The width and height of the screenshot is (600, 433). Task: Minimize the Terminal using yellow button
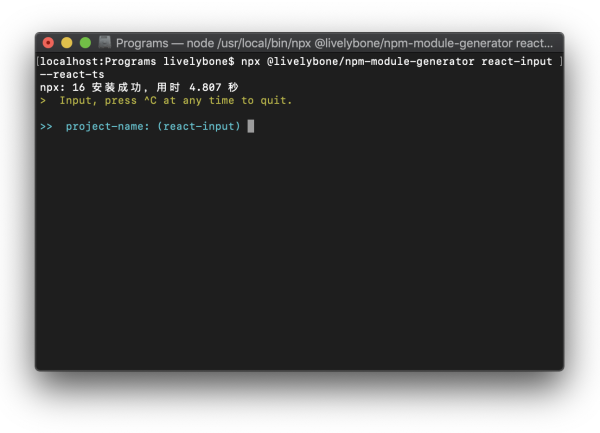click(67, 43)
